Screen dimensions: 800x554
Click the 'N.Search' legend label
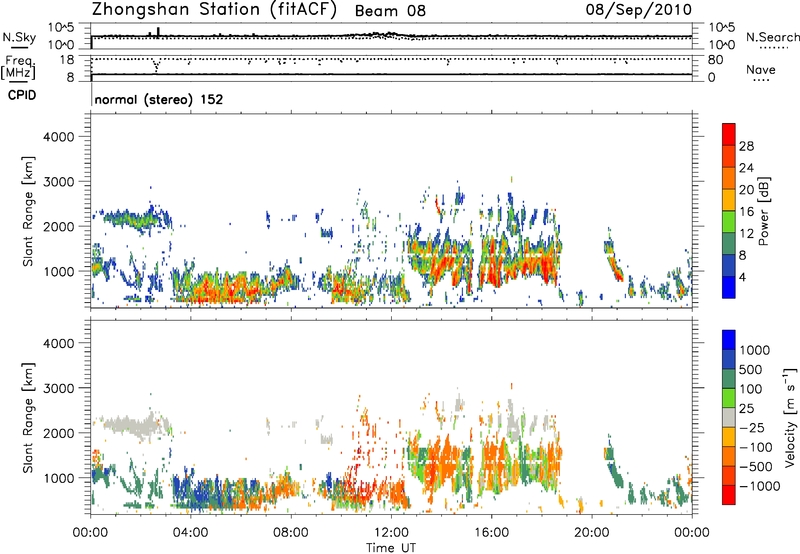pos(772,37)
